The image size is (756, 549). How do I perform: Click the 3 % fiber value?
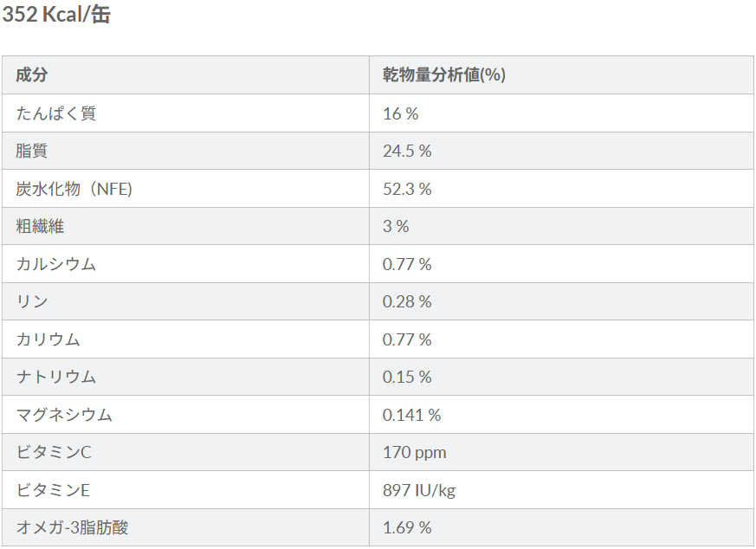pyautogui.click(x=396, y=226)
